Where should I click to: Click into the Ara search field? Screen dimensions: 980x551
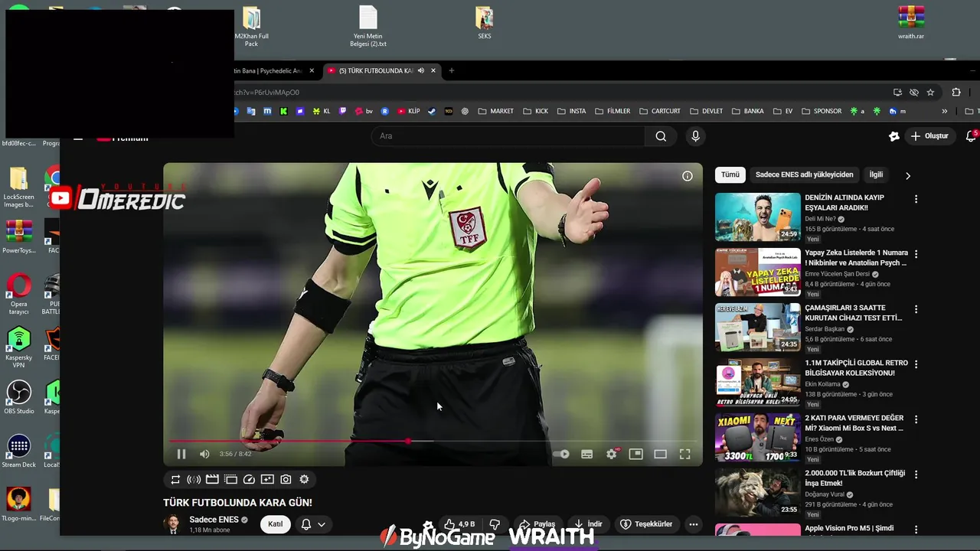click(x=508, y=136)
